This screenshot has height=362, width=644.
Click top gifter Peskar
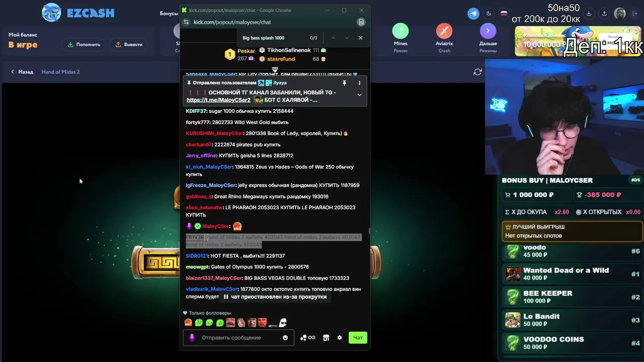tap(246, 51)
